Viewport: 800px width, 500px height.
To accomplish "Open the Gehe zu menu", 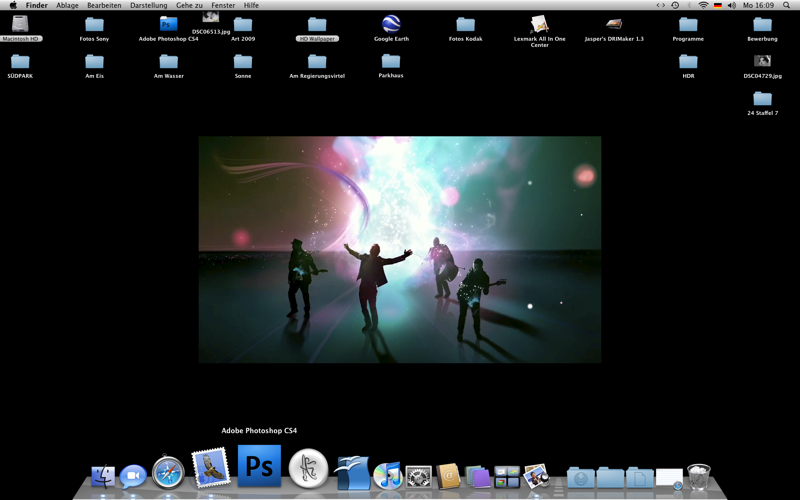I will [x=189, y=5].
